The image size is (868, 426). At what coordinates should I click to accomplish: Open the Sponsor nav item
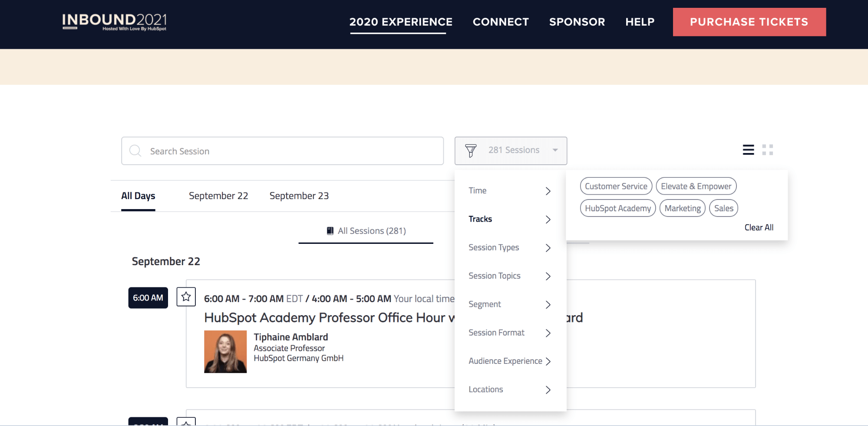pos(577,22)
